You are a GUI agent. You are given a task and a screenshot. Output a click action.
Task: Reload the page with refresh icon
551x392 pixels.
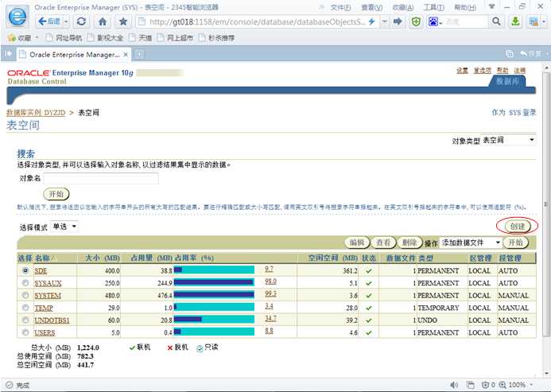tap(81, 21)
